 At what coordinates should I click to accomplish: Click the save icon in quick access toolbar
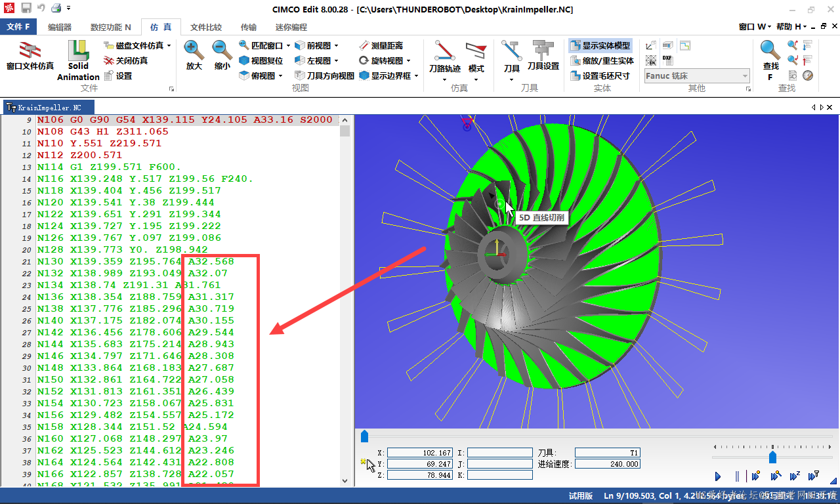pos(26,9)
